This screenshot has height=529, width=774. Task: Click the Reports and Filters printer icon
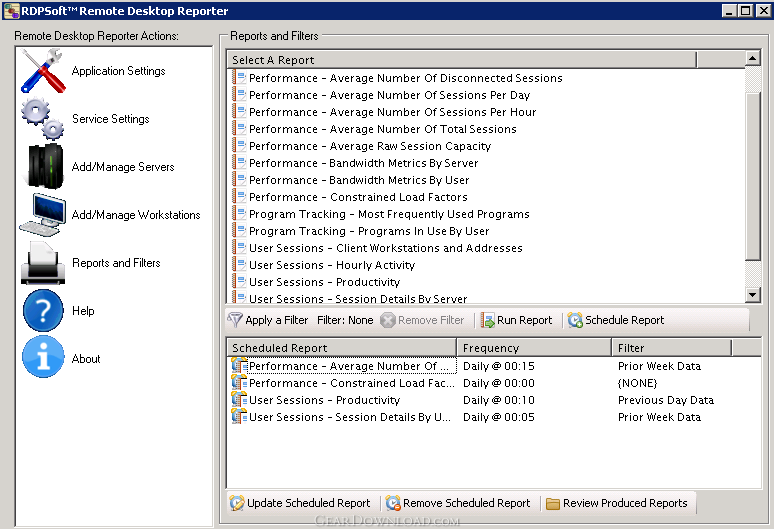pyautogui.click(x=43, y=263)
